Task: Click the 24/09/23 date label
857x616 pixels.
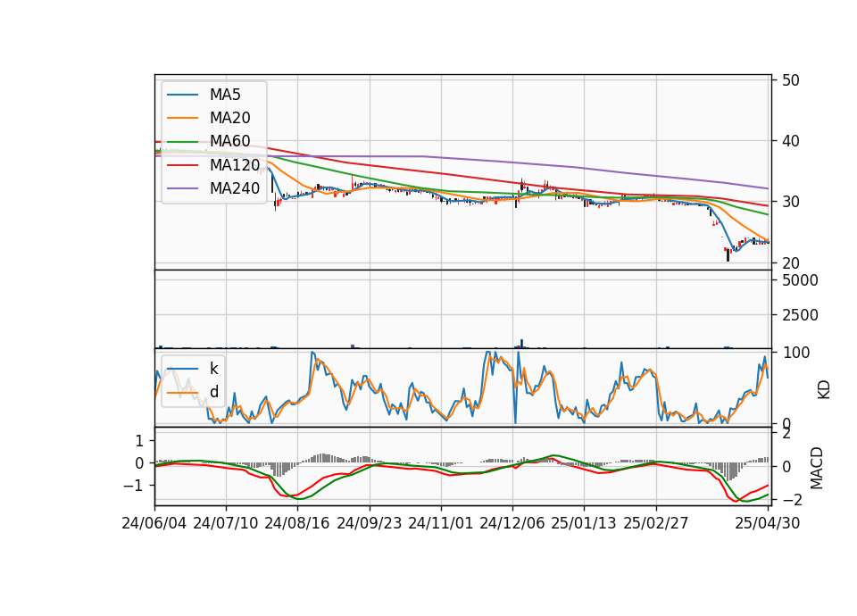Action: tap(369, 523)
